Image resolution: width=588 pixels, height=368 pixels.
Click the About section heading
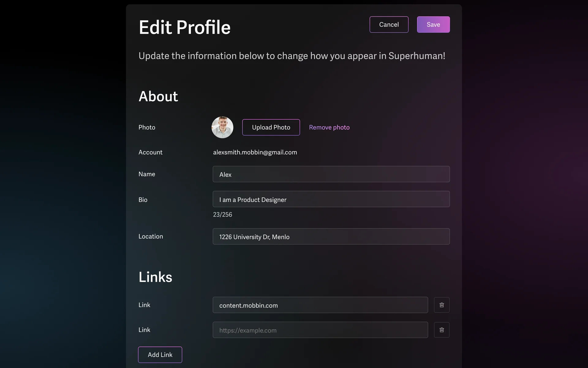tap(158, 96)
